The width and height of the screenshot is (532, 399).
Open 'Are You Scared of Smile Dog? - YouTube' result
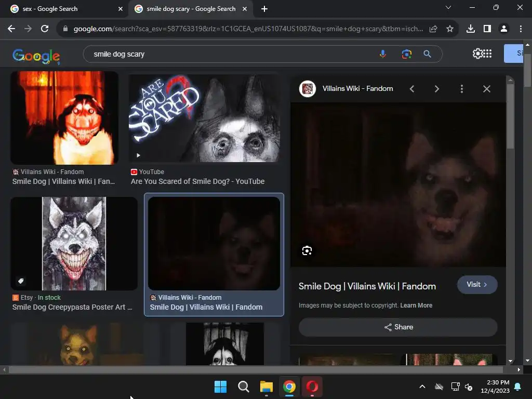point(198,181)
